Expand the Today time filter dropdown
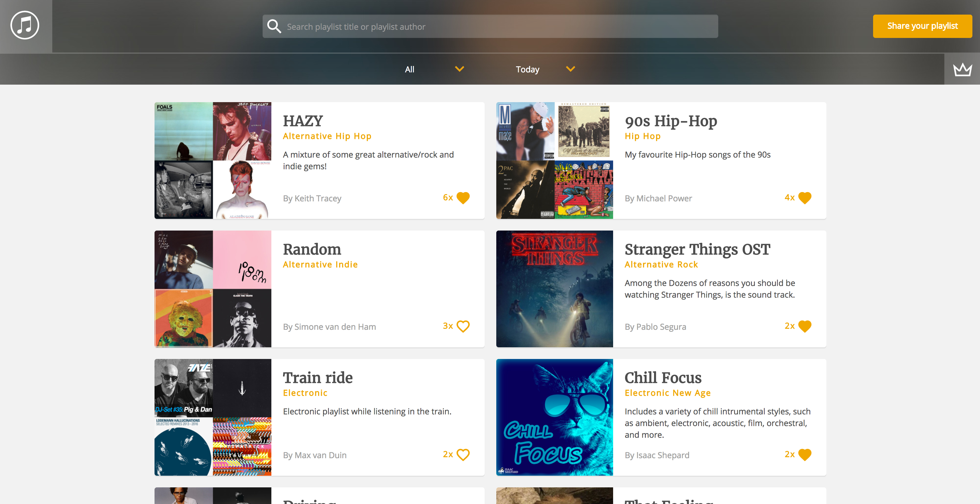This screenshot has height=504, width=980. pos(527,69)
